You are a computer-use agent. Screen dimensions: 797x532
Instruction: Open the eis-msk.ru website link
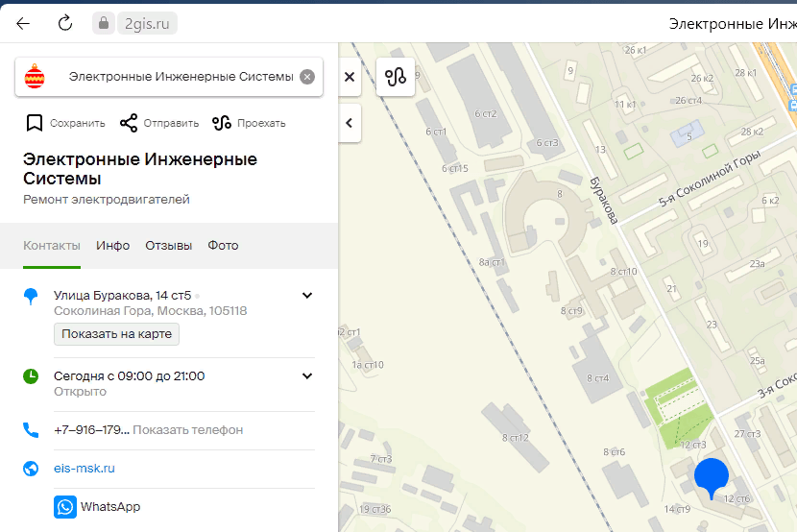85,469
